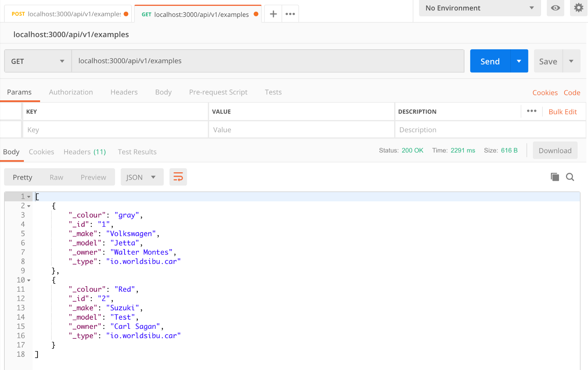Collapse the second object at line 10
The image size is (588, 370).
point(29,280)
